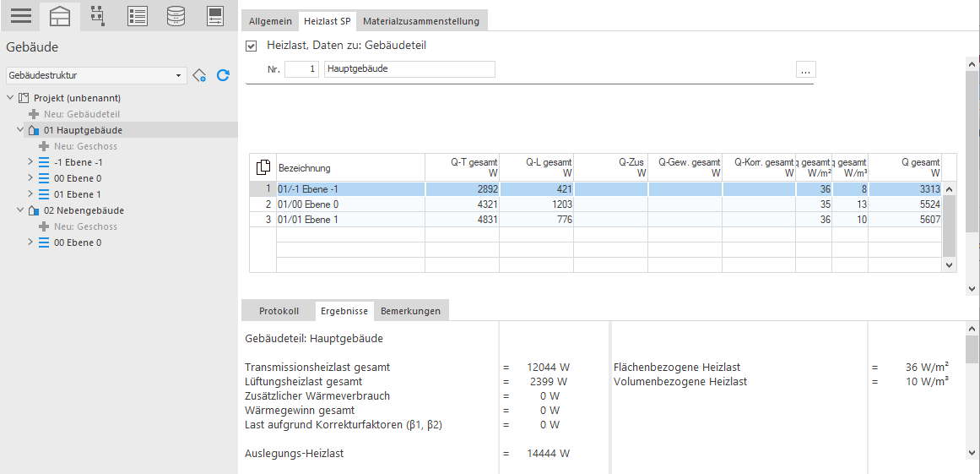Click the cell value 5607
The width and height of the screenshot is (980, 474).
(904, 220)
